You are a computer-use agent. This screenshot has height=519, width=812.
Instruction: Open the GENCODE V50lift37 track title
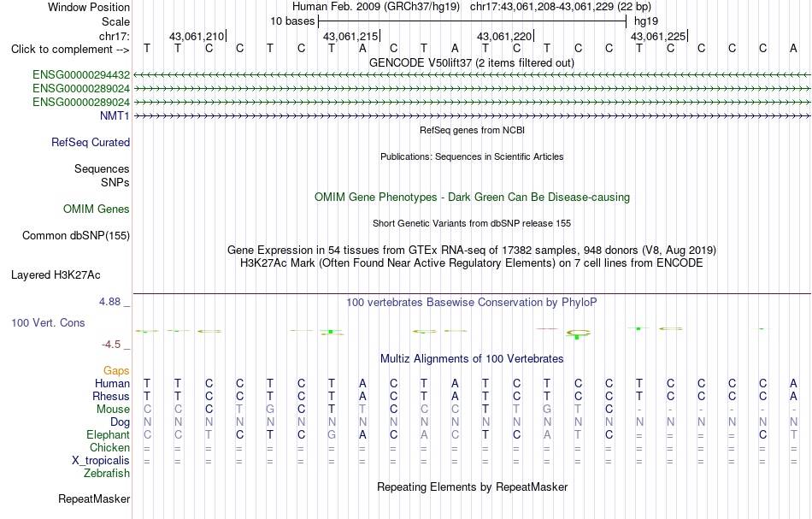tap(472, 62)
